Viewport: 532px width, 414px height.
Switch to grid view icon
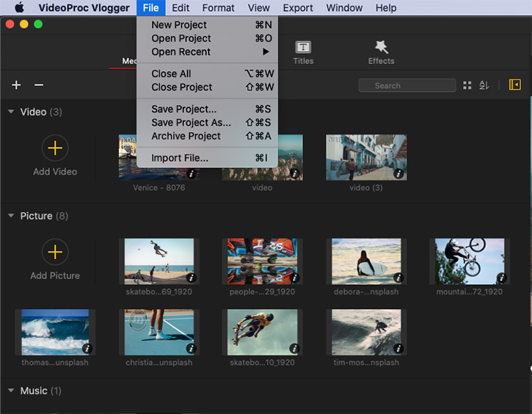point(467,86)
